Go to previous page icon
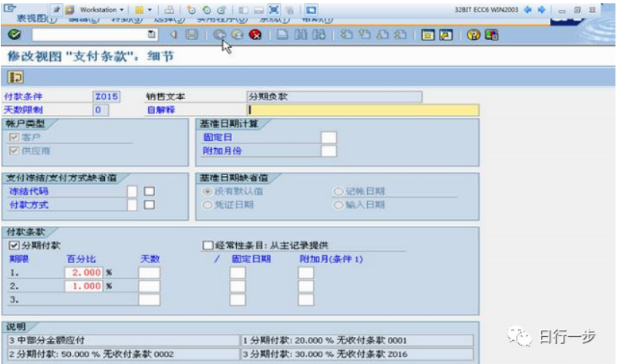The width and height of the screenshot is (617, 364). pyautogui.click(x=364, y=35)
